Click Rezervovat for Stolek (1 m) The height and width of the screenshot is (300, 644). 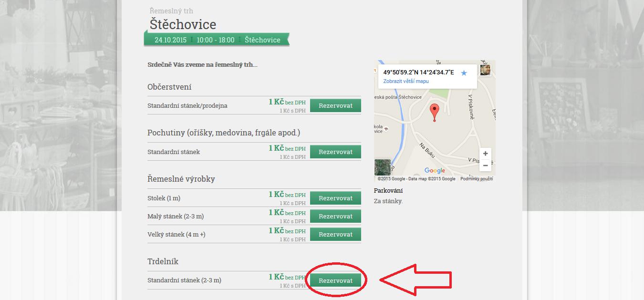[335, 198]
